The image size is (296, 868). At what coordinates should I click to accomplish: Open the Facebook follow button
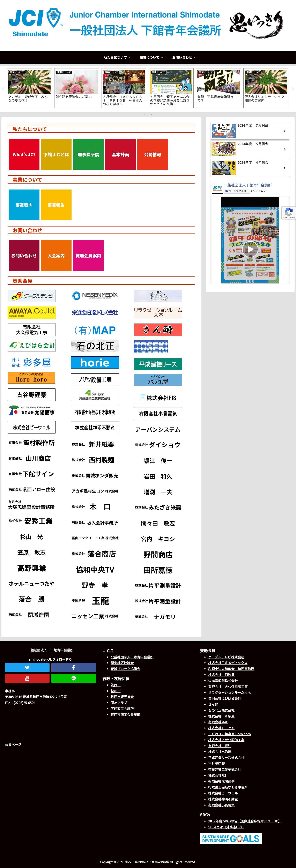(x=74, y=668)
